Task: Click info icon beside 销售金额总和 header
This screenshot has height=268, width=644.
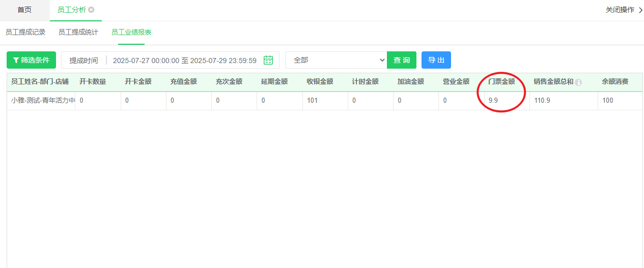Action: pyautogui.click(x=578, y=82)
